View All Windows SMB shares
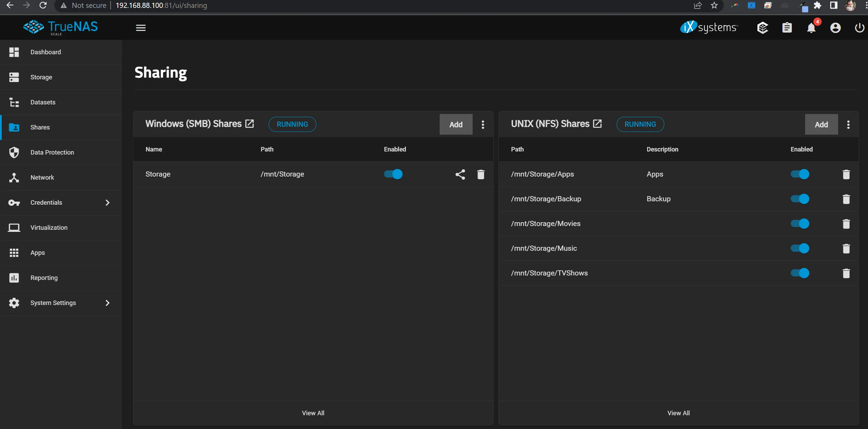The image size is (868, 429). point(313,413)
